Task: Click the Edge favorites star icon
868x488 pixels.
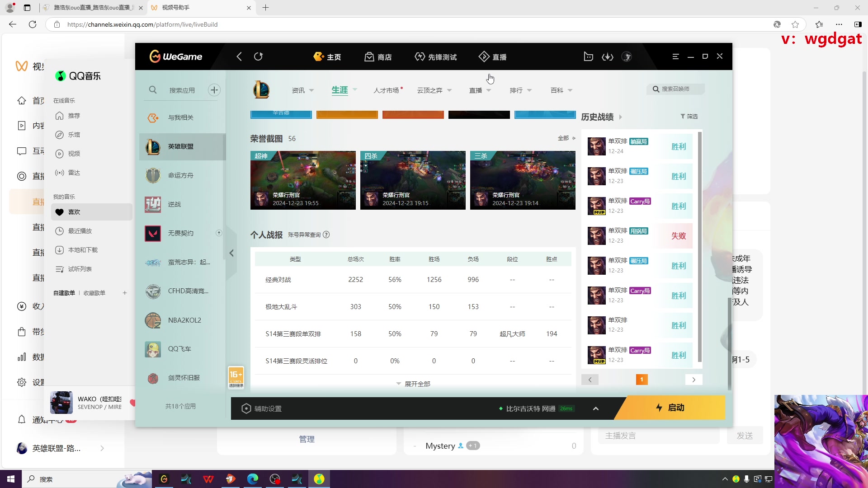Action: click(x=795, y=24)
